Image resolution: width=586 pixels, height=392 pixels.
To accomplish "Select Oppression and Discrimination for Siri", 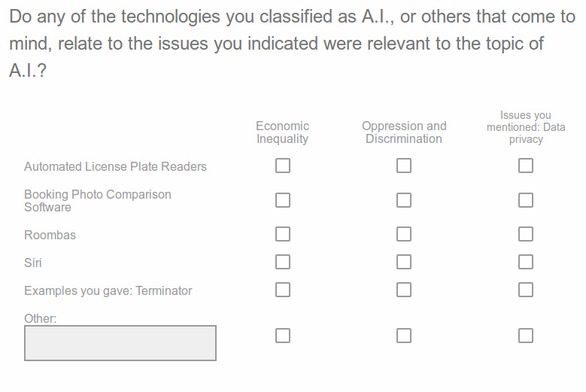I will (404, 262).
